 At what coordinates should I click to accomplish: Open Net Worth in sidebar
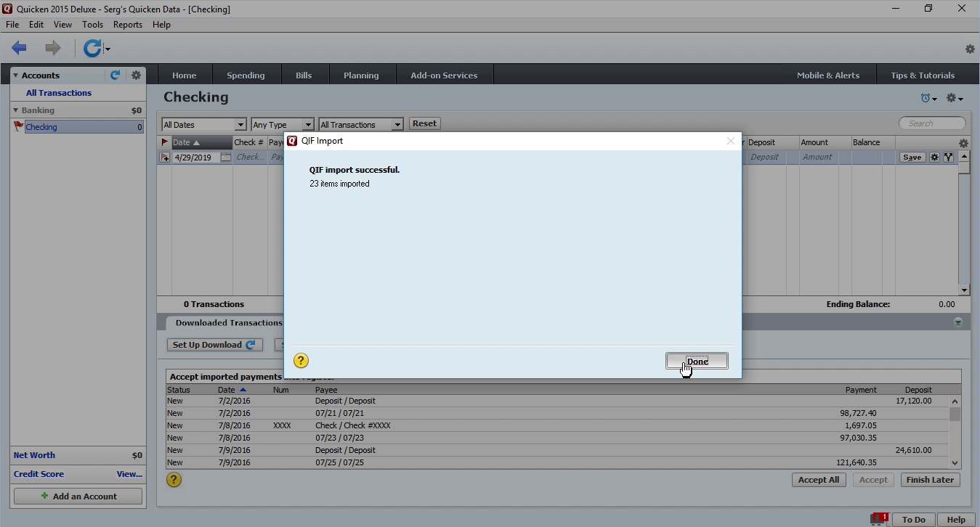pyautogui.click(x=34, y=455)
